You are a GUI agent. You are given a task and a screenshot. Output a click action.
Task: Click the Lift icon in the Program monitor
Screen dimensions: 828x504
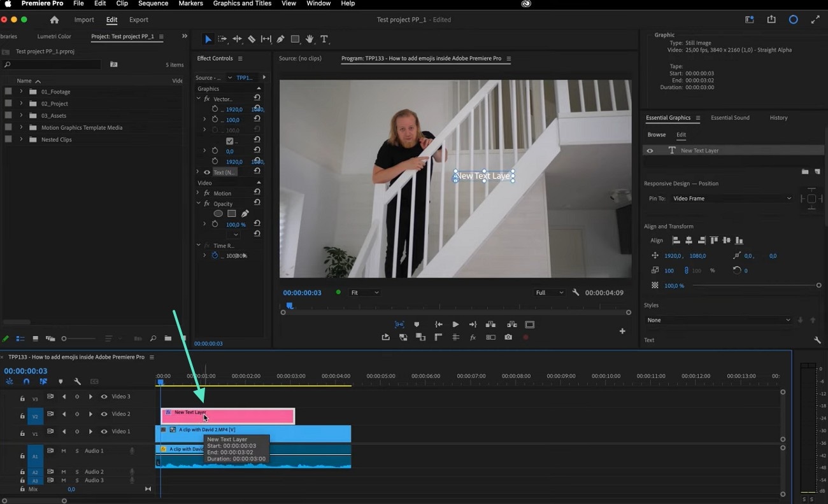490,324
